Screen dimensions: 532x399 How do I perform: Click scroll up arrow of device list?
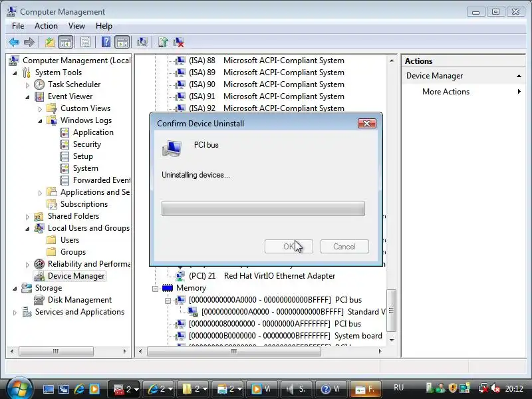(392, 61)
